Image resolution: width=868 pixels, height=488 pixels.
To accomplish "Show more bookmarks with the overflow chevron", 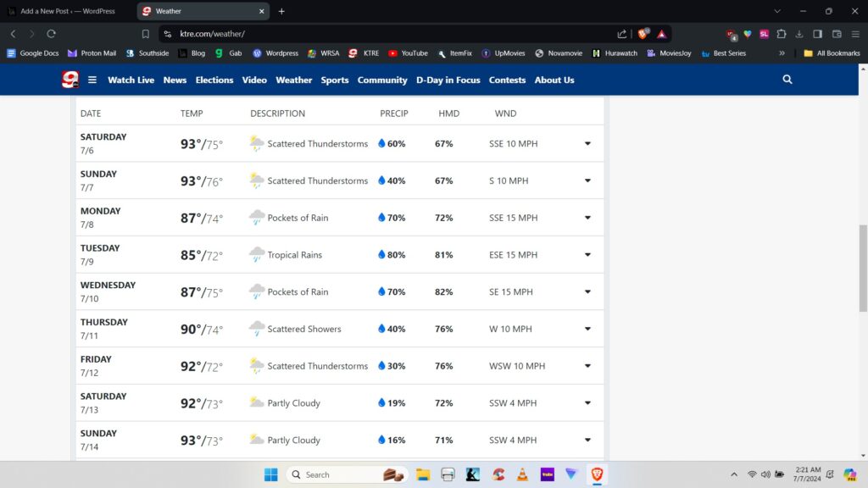I will coord(782,53).
